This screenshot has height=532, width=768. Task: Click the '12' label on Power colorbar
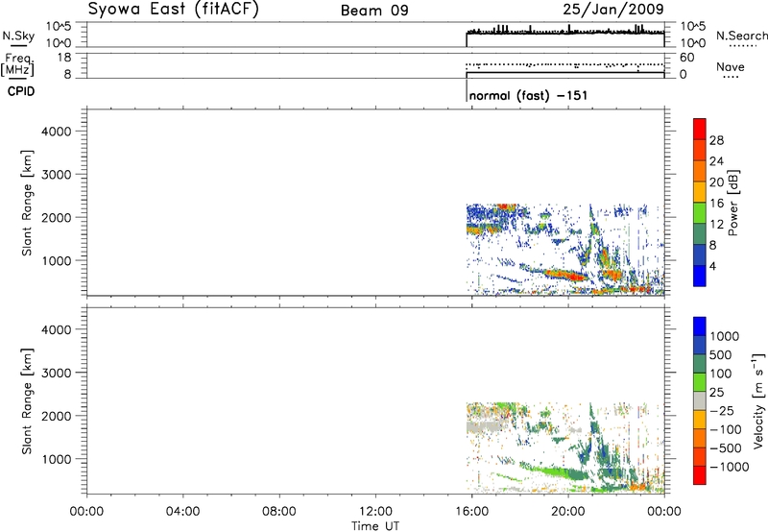click(716, 225)
